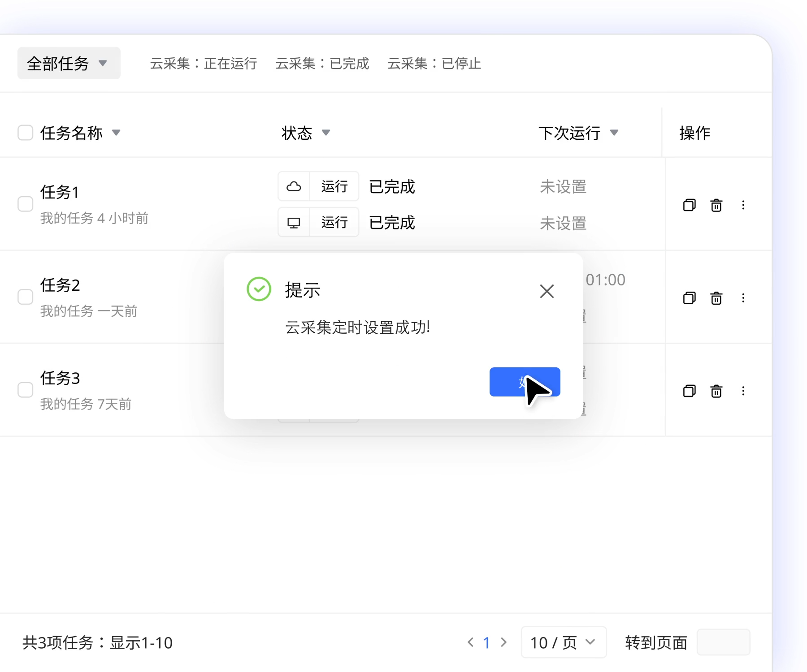Image resolution: width=807 pixels, height=672 pixels.
Task: Click the 任务1 task name
Action: click(60, 192)
